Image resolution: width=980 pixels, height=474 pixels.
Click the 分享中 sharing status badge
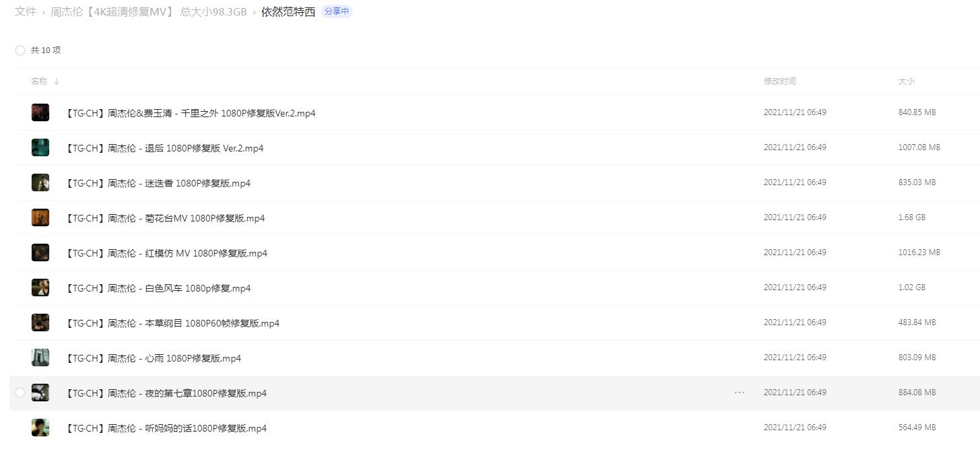coord(337,11)
